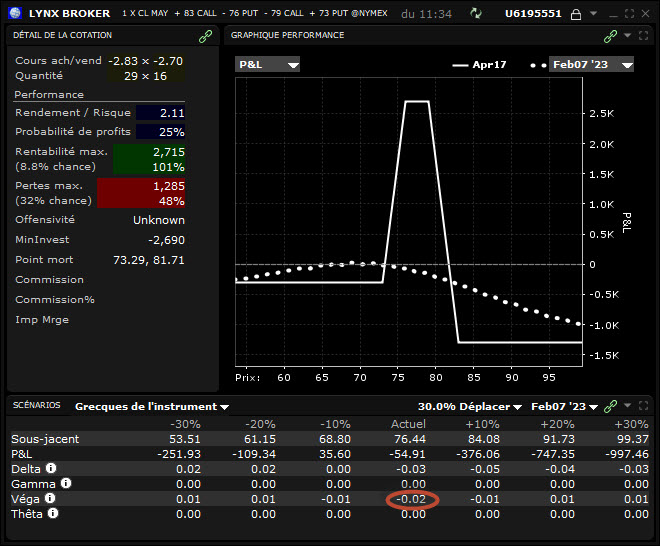This screenshot has height=546, width=660.
Task: Click the Véga Actuel value -0.02
Action: point(412,499)
